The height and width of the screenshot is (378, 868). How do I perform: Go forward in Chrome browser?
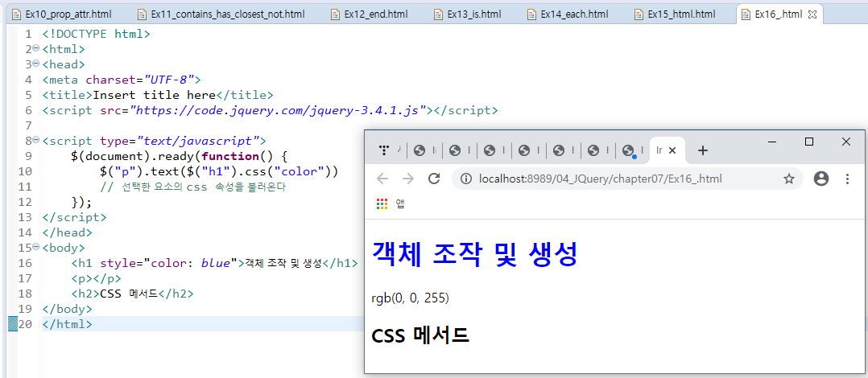click(408, 179)
